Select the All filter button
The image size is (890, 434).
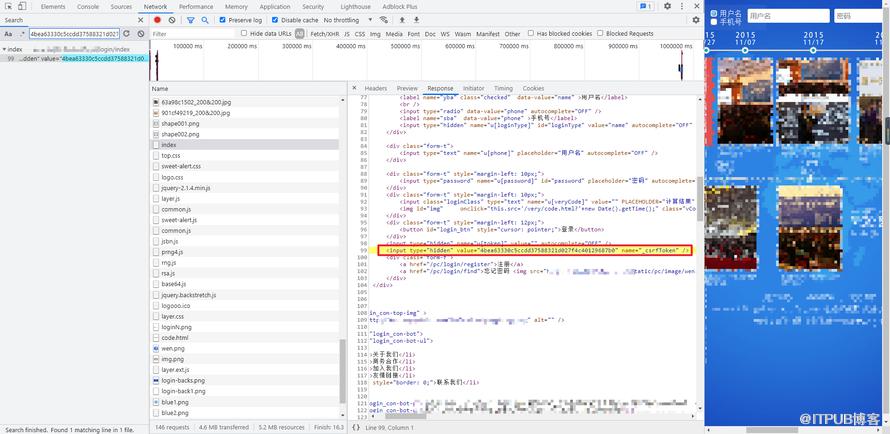click(x=299, y=34)
